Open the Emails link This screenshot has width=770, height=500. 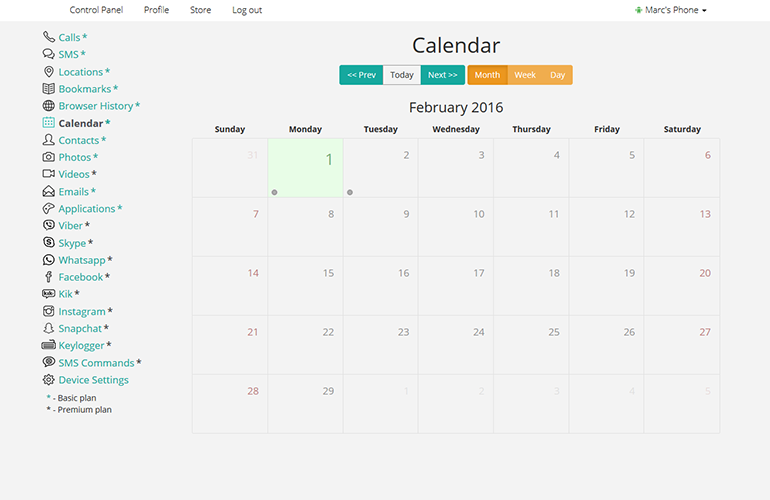coord(74,192)
